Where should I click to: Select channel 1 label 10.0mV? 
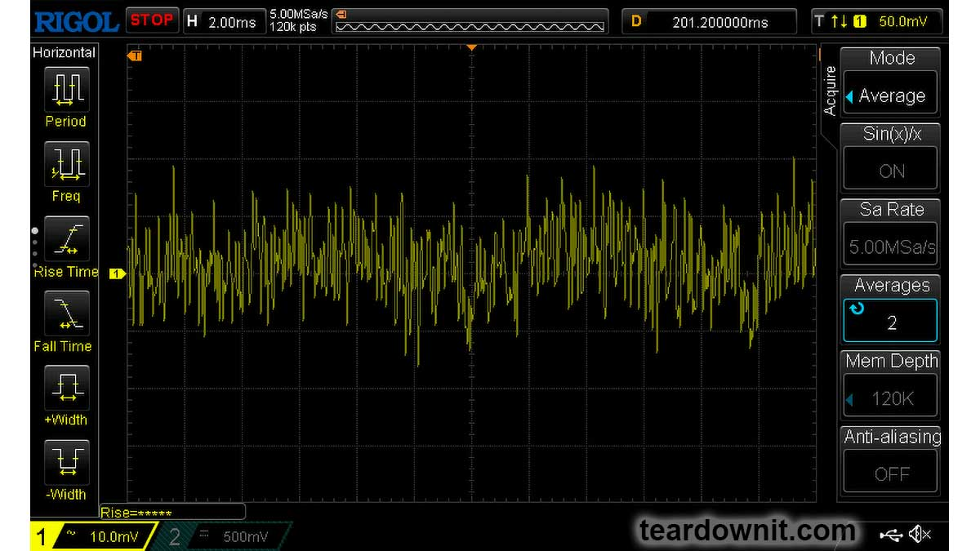96,536
